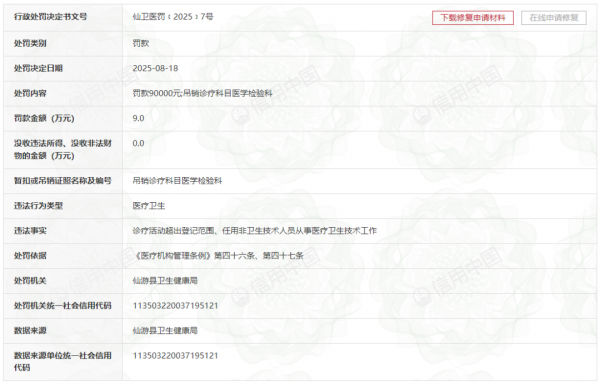
Task: Click the 处罚内容 label
Action: point(30,93)
